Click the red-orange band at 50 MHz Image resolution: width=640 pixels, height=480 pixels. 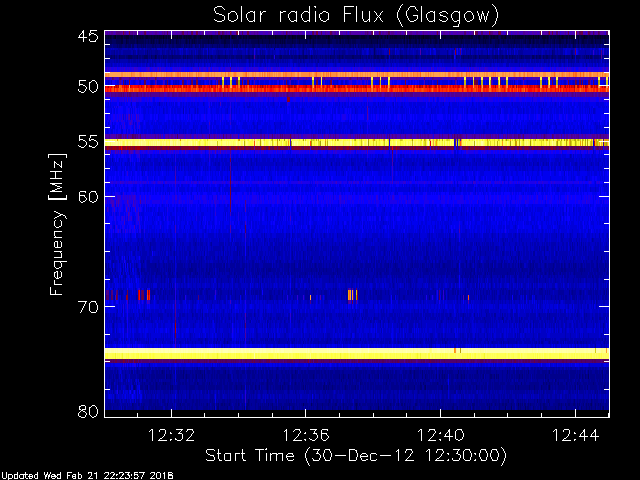click(x=357, y=89)
